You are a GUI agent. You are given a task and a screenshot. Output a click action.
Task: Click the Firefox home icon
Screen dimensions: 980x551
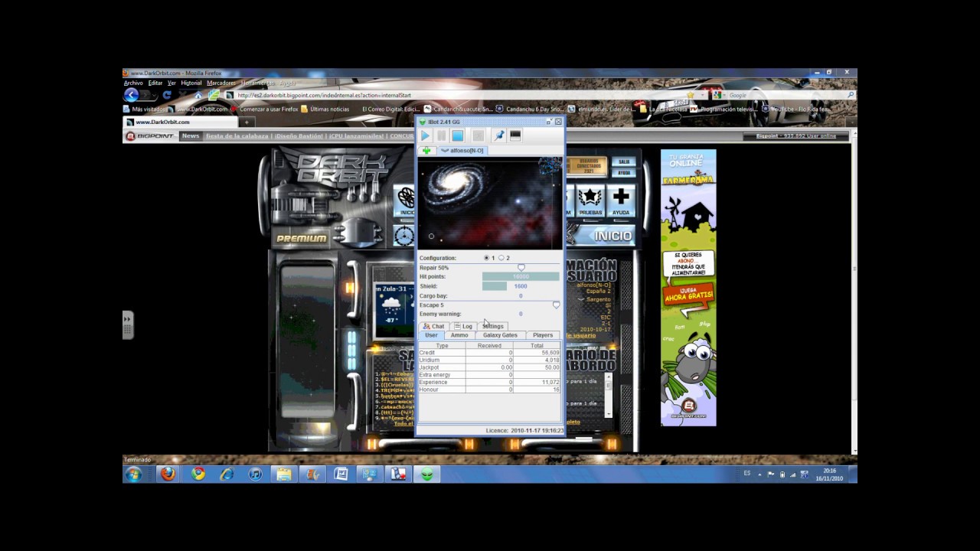coord(198,96)
